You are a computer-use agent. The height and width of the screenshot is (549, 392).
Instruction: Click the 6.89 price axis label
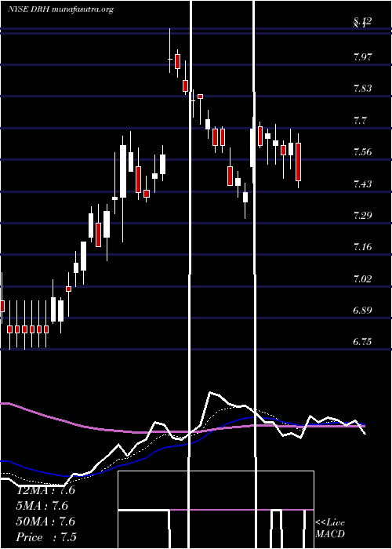point(362,311)
